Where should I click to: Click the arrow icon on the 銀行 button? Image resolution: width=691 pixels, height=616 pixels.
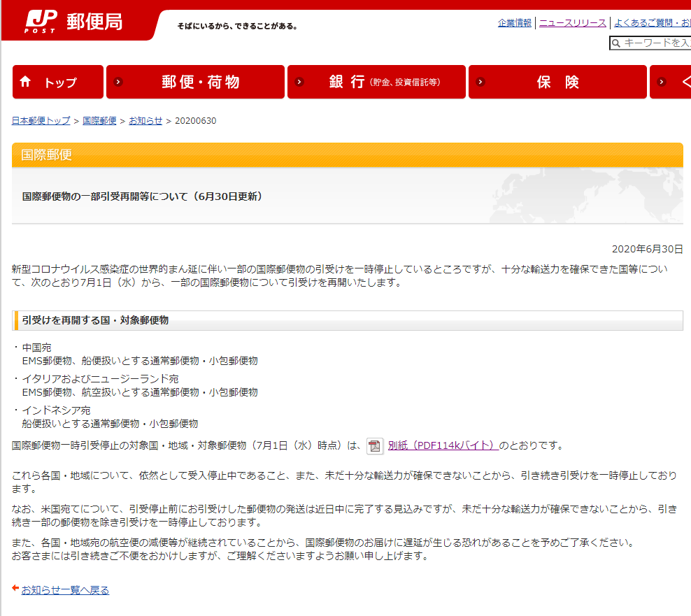(299, 82)
